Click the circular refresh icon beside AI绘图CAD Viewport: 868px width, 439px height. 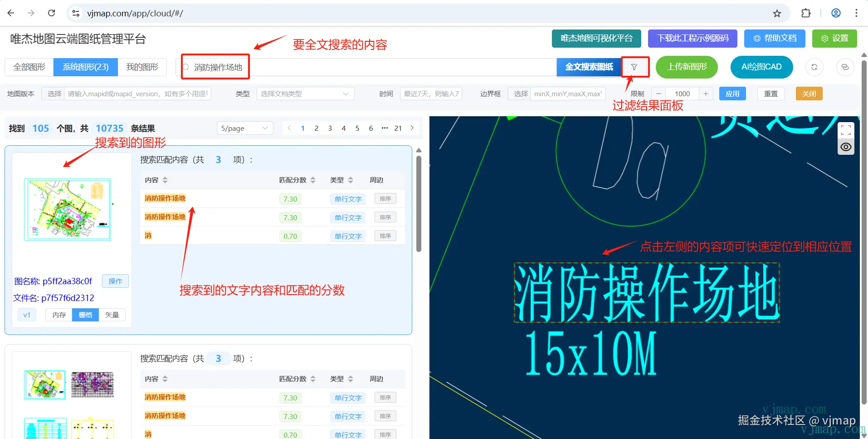pyautogui.click(x=814, y=67)
